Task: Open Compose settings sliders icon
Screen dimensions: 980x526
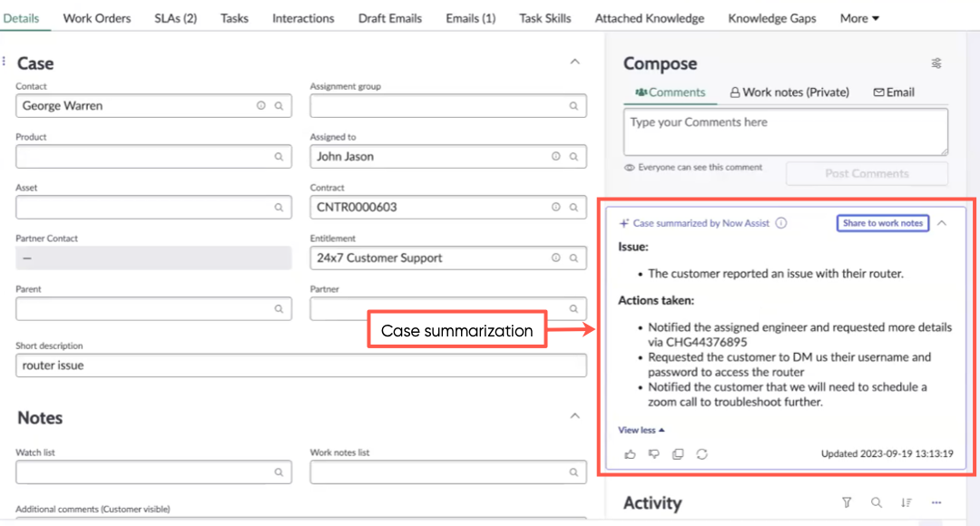Action: coord(936,63)
